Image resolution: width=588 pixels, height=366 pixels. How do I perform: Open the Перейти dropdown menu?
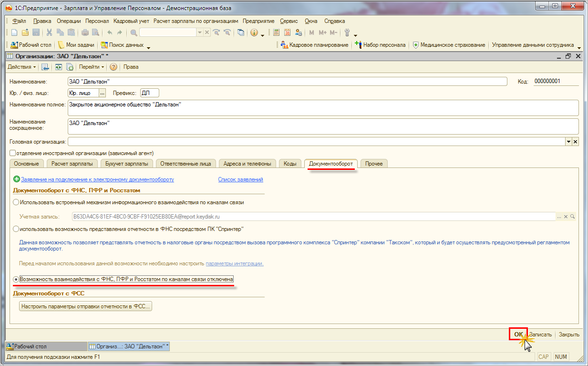[92, 67]
